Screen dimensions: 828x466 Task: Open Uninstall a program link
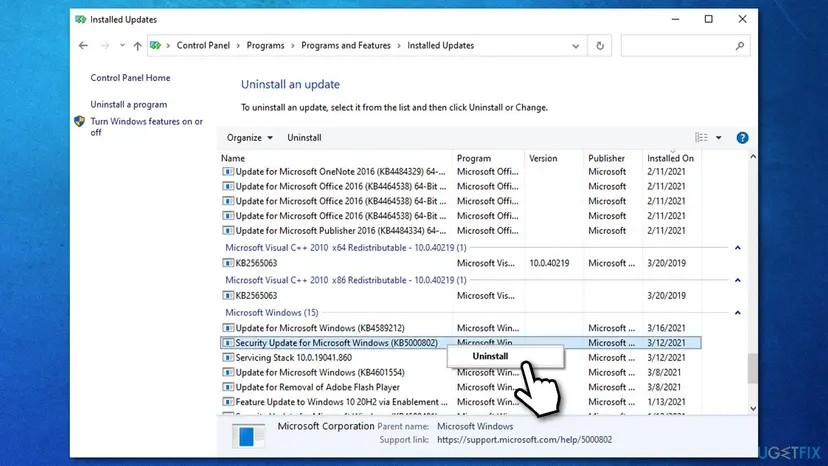coord(128,105)
